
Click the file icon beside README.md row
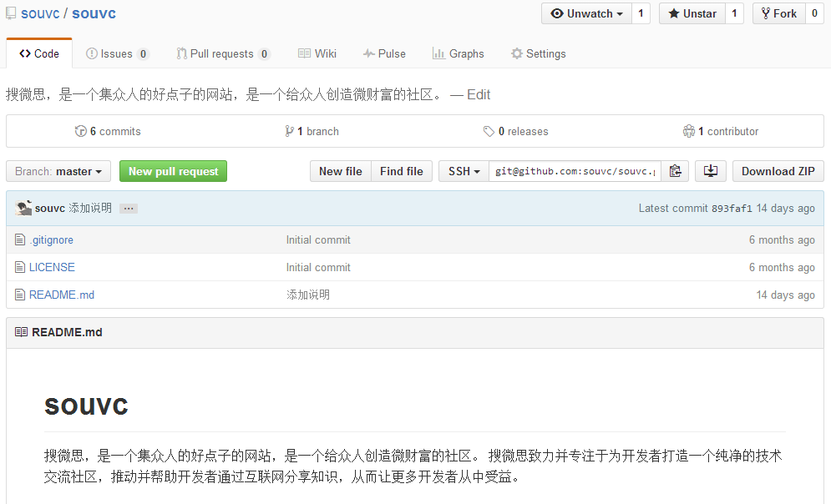pos(20,295)
